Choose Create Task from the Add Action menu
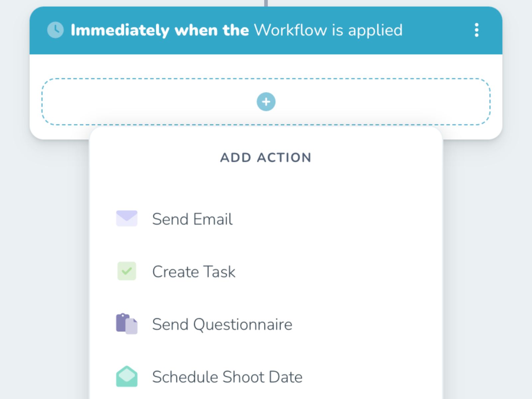Screen dimensions: 532x399 (194, 271)
